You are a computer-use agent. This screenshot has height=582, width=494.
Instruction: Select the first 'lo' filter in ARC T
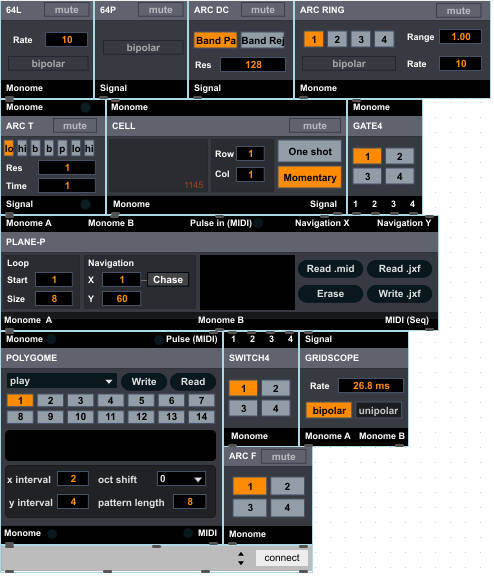tap(9, 148)
